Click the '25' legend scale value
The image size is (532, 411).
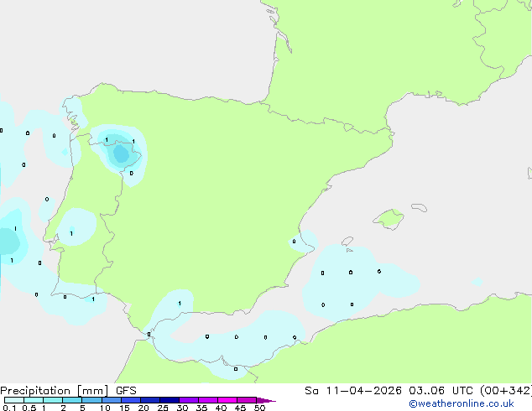pos(163,408)
